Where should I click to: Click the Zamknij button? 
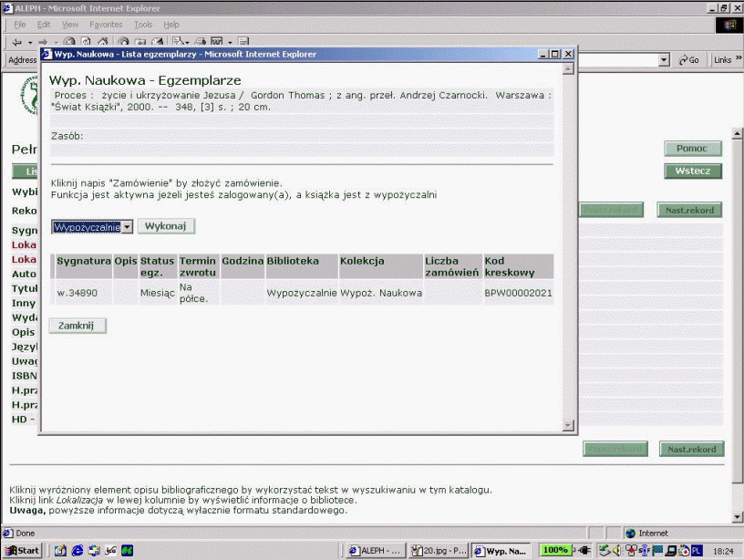pos(77,326)
